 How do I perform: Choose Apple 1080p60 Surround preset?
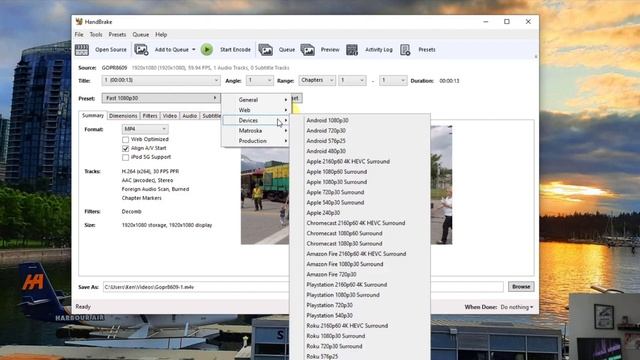[x=337, y=172]
